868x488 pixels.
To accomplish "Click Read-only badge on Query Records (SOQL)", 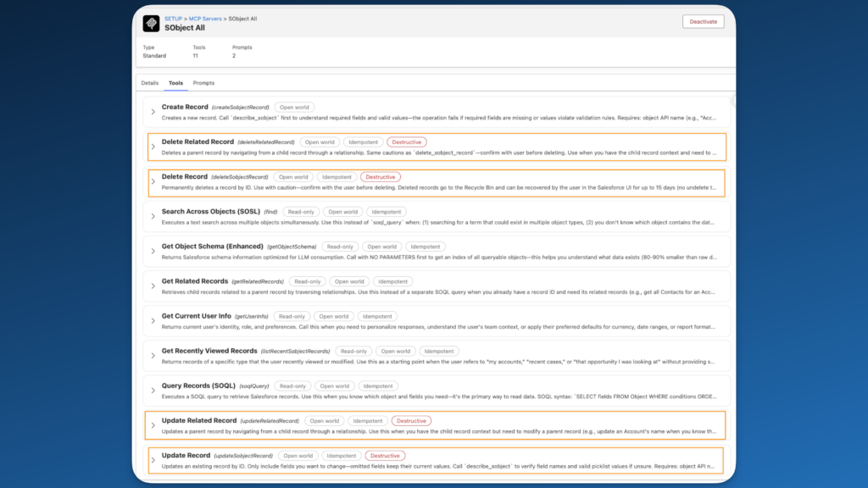I will tap(292, 386).
